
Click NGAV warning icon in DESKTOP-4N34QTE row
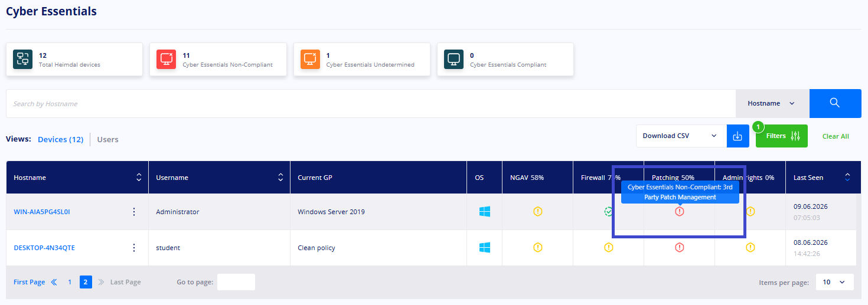[x=538, y=247]
